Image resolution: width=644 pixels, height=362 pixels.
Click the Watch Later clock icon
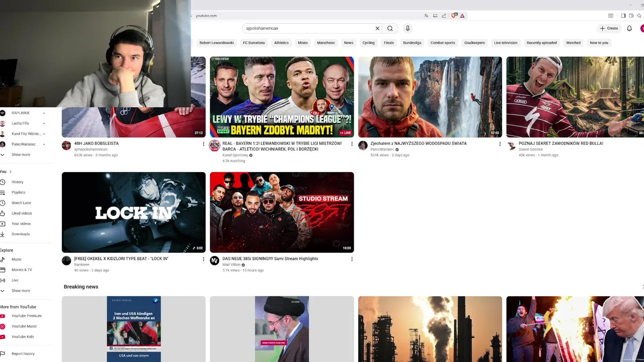(x=3, y=203)
